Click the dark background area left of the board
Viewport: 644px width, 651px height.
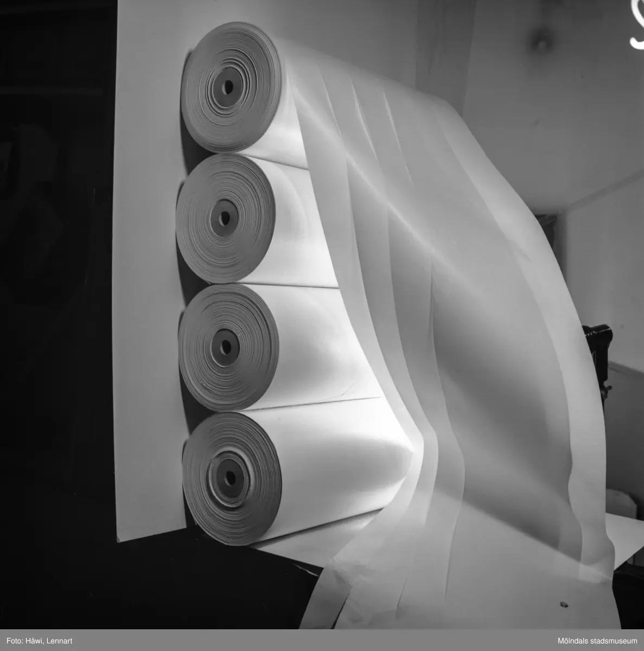[54, 271]
